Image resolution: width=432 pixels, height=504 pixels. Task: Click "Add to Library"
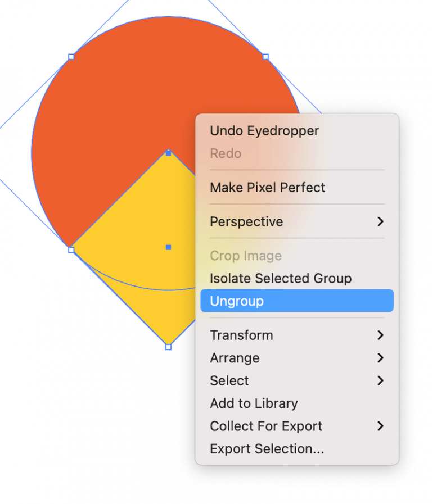(254, 403)
